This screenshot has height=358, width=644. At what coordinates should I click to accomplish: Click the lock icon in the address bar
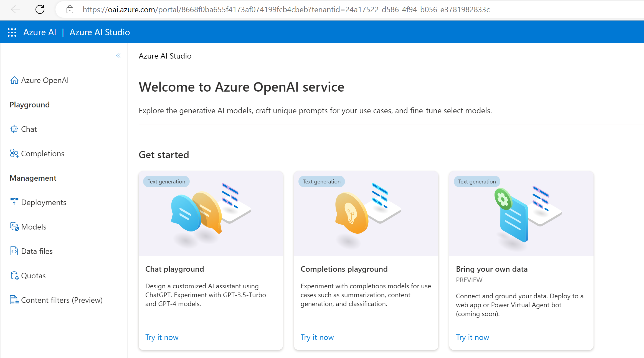(x=70, y=9)
